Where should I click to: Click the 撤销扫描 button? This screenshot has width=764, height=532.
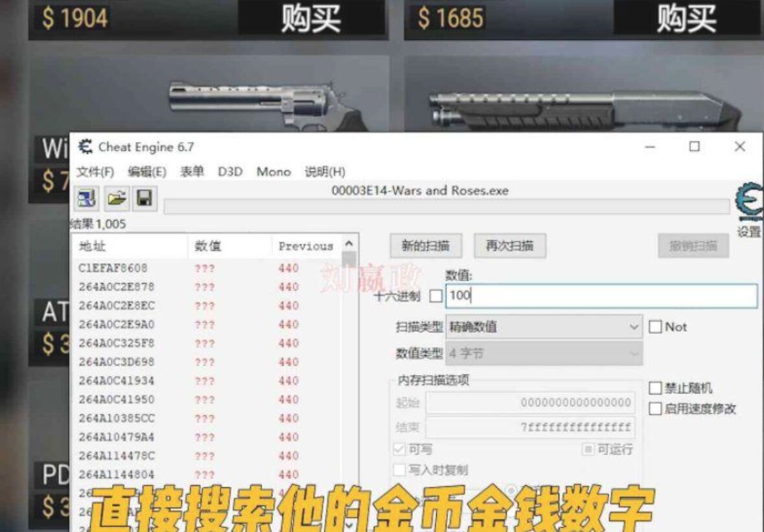pyautogui.click(x=693, y=246)
